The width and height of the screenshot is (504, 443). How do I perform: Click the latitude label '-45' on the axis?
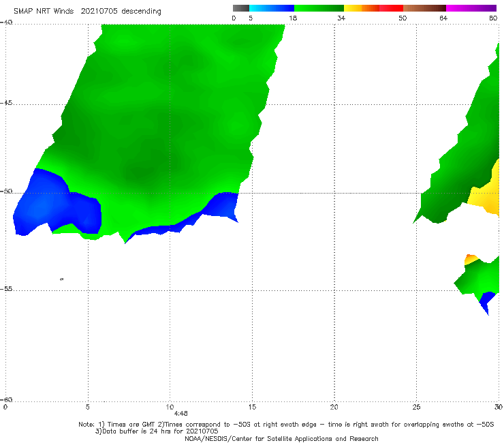(6, 103)
